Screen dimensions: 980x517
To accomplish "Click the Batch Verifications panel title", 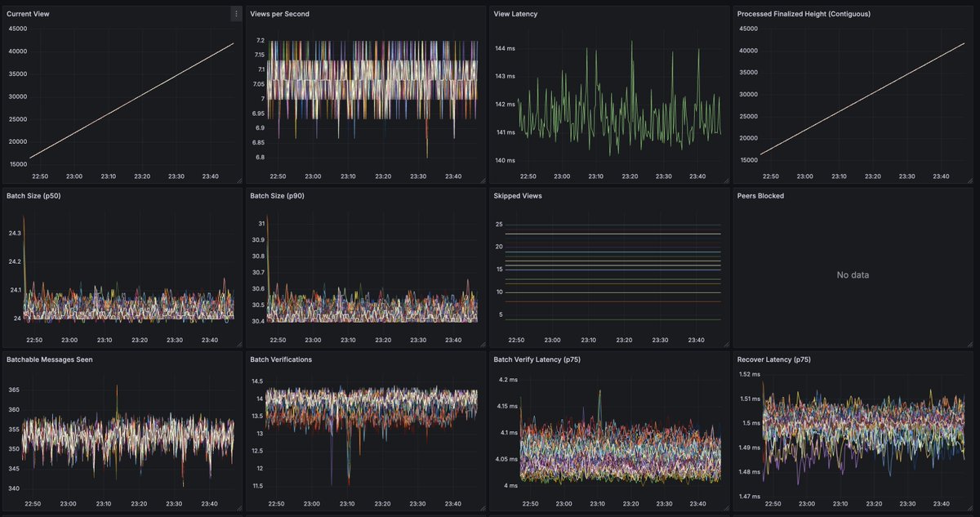I will (x=281, y=359).
